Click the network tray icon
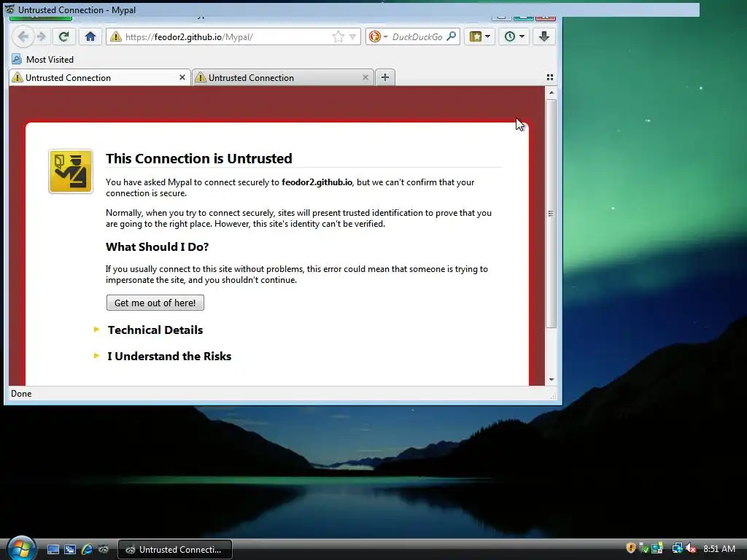This screenshot has width=747, height=560. coord(677,548)
